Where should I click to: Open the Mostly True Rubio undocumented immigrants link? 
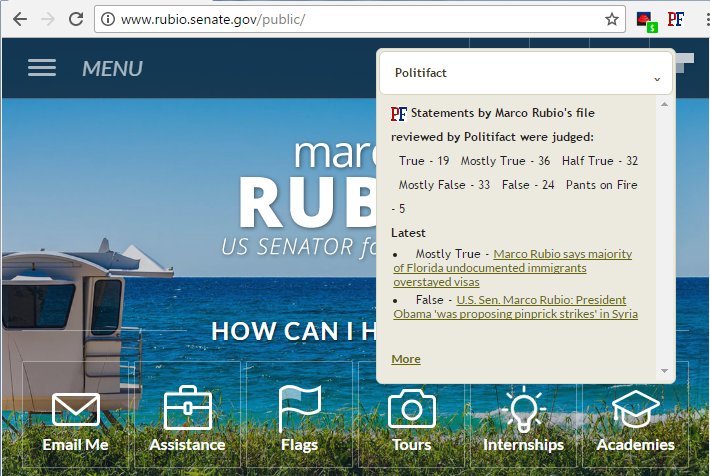tap(513, 268)
